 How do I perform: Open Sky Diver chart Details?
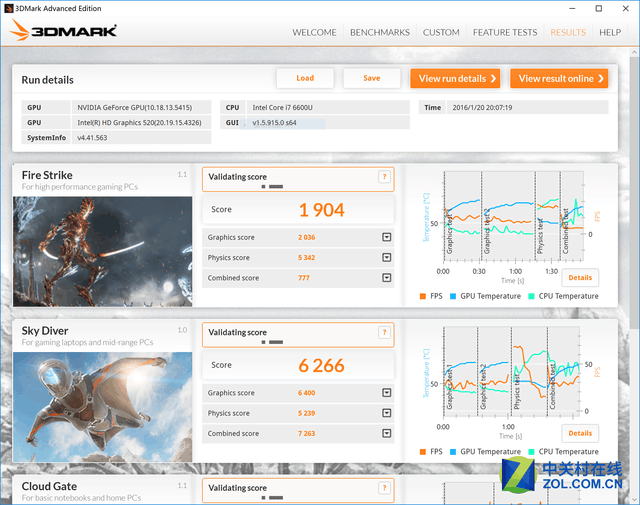click(x=580, y=433)
